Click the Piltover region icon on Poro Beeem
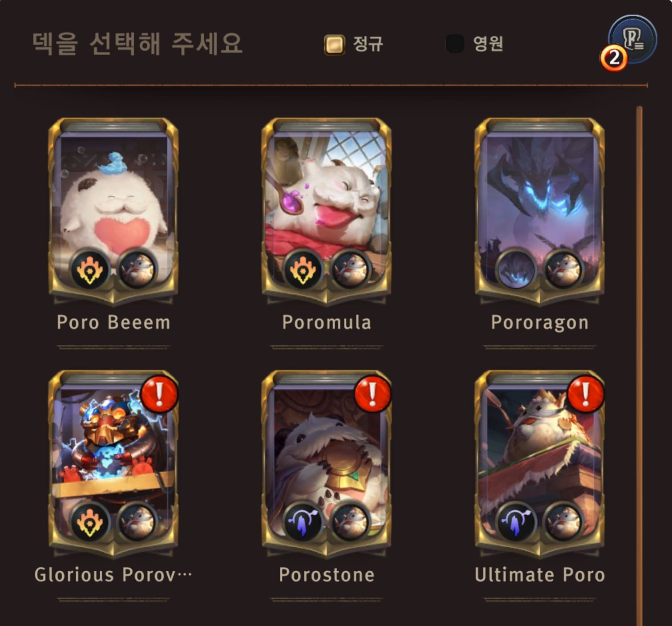The height and width of the screenshot is (626, 672). pos(90,270)
